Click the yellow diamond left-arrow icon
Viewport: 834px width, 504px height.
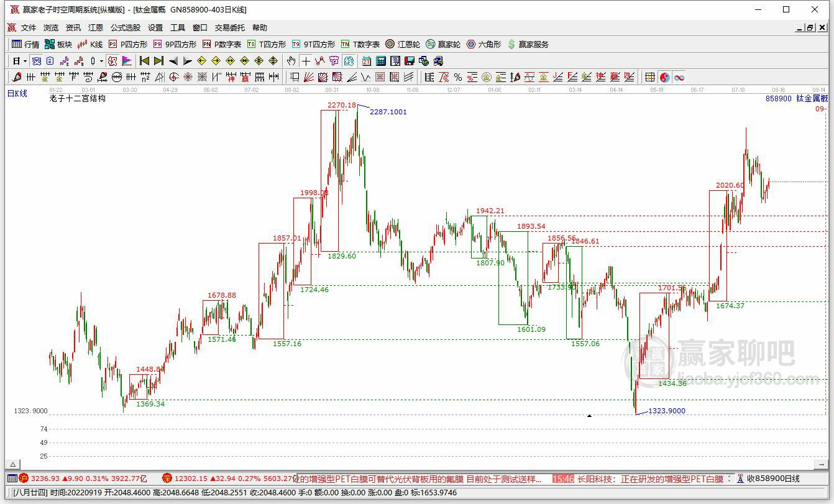(x=201, y=61)
